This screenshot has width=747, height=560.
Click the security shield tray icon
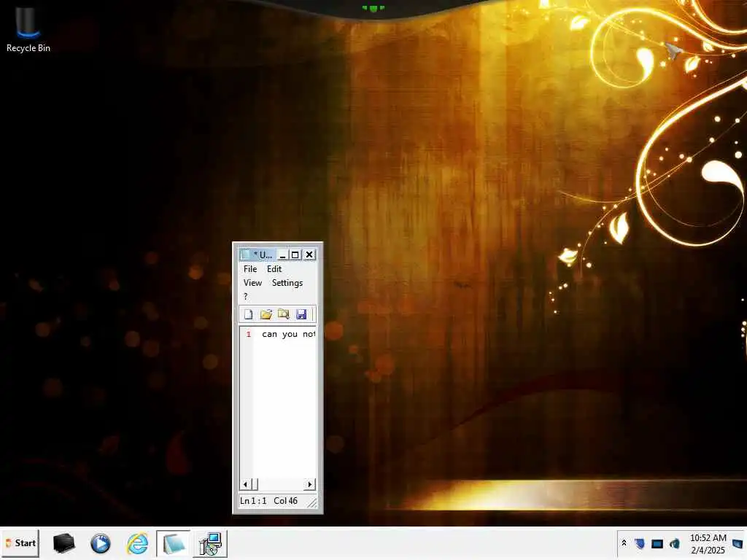639,542
